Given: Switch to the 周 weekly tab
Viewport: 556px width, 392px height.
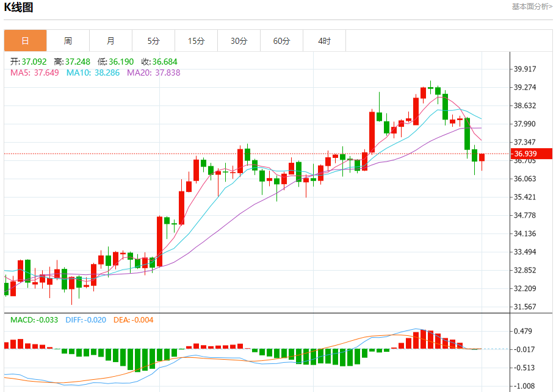Looking at the screenshot, I should pyautogui.click(x=68, y=41).
